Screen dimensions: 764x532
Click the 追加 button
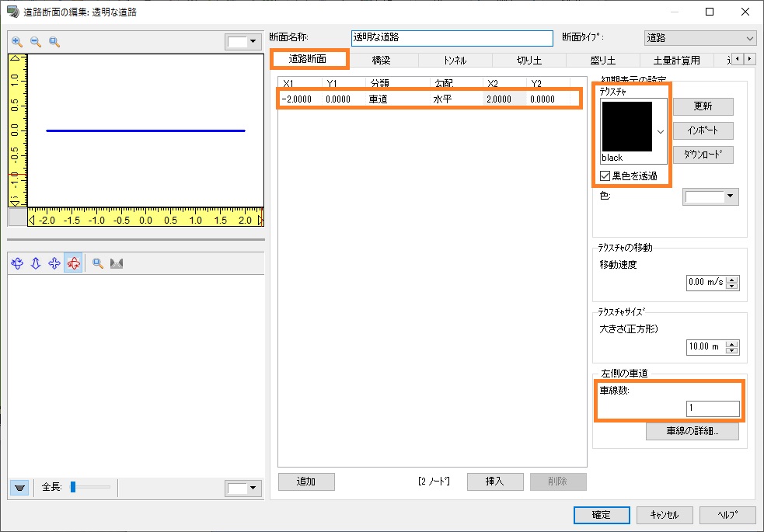point(306,482)
